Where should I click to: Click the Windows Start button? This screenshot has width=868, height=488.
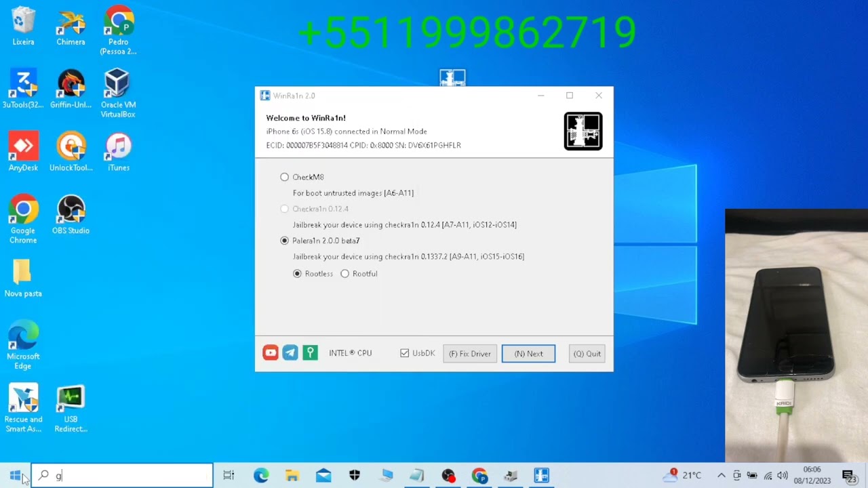click(16, 476)
